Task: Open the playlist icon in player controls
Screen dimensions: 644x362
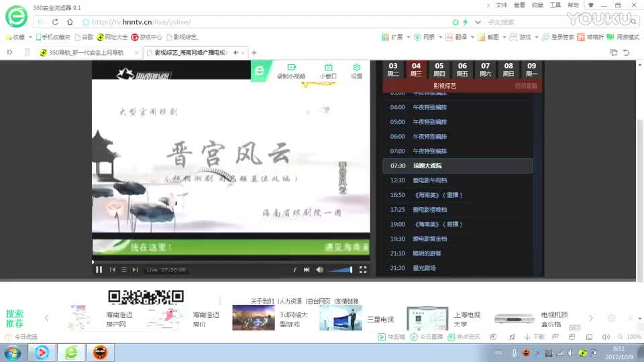Action: click(x=123, y=269)
